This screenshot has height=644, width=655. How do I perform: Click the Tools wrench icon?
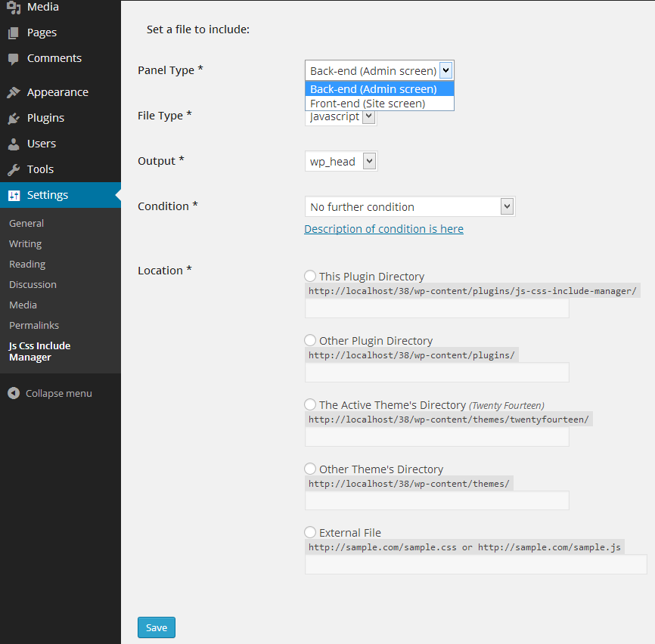click(14, 169)
